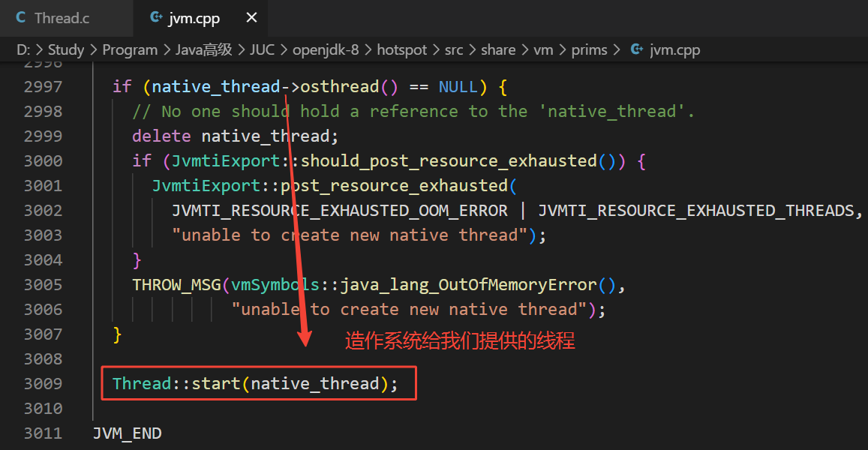This screenshot has width=868, height=450.
Task: Open the Java高级 breadcrumb folder
Action: coord(204,49)
